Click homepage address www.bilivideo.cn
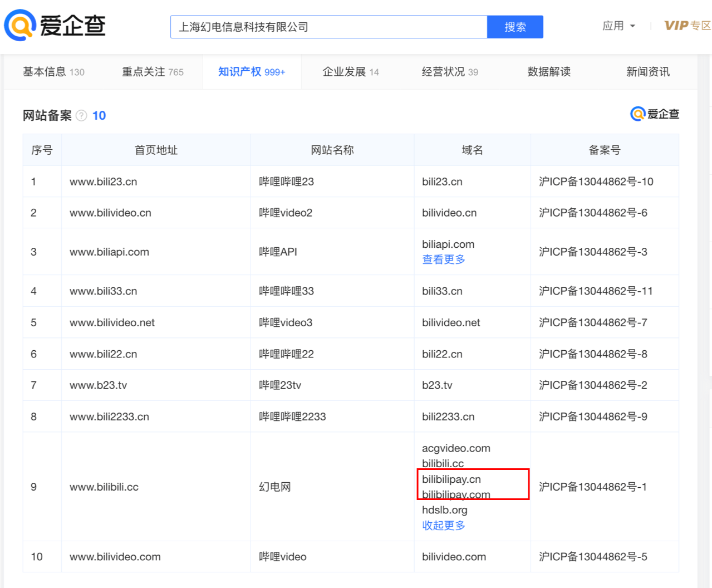 point(110,213)
